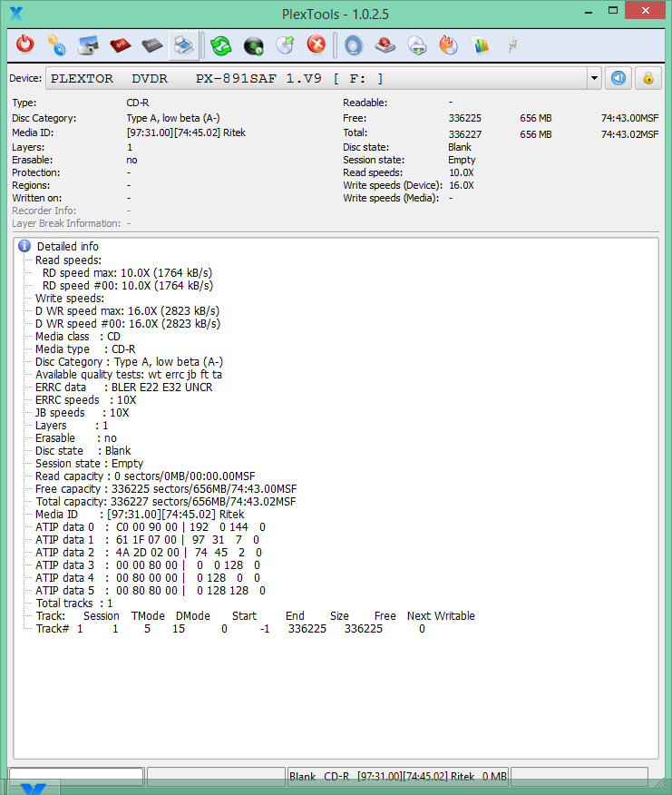The width and height of the screenshot is (672, 795).
Task: Export report as HTML icon
Action: tap(152, 45)
